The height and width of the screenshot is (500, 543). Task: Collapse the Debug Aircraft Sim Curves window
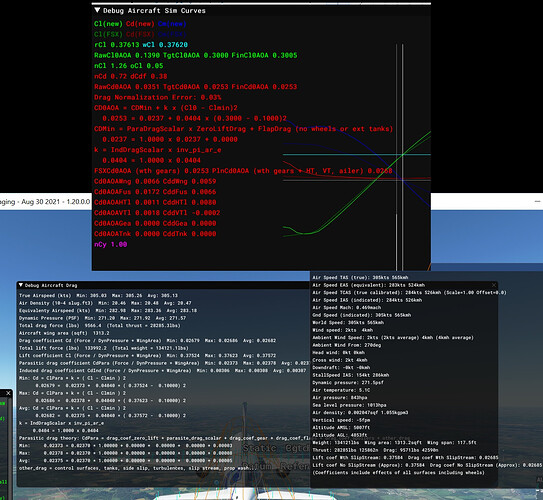pos(97,10)
